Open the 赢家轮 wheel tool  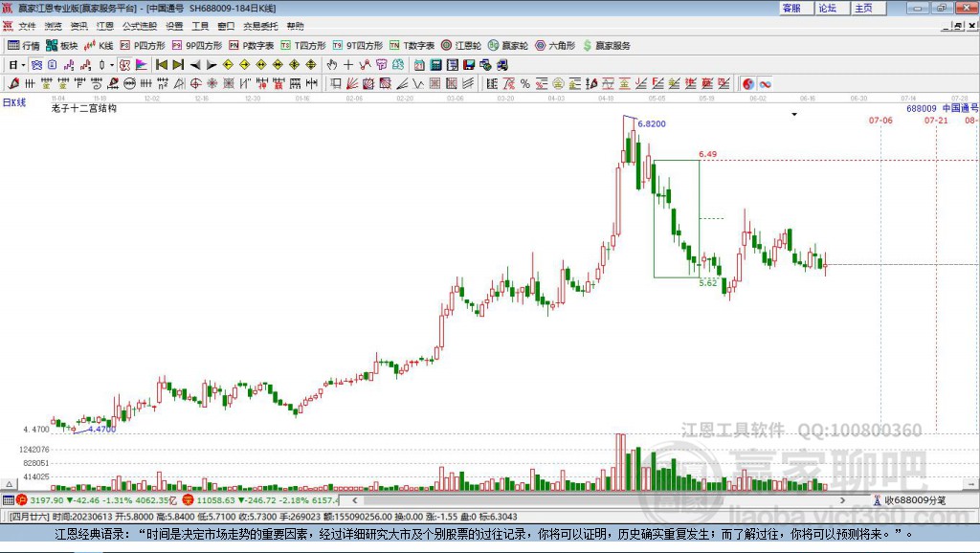[x=508, y=46]
